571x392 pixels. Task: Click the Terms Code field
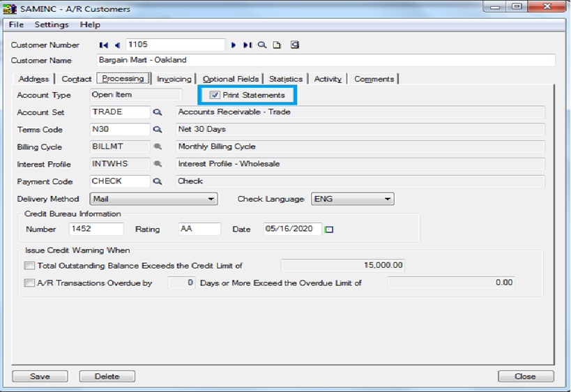click(x=120, y=129)
